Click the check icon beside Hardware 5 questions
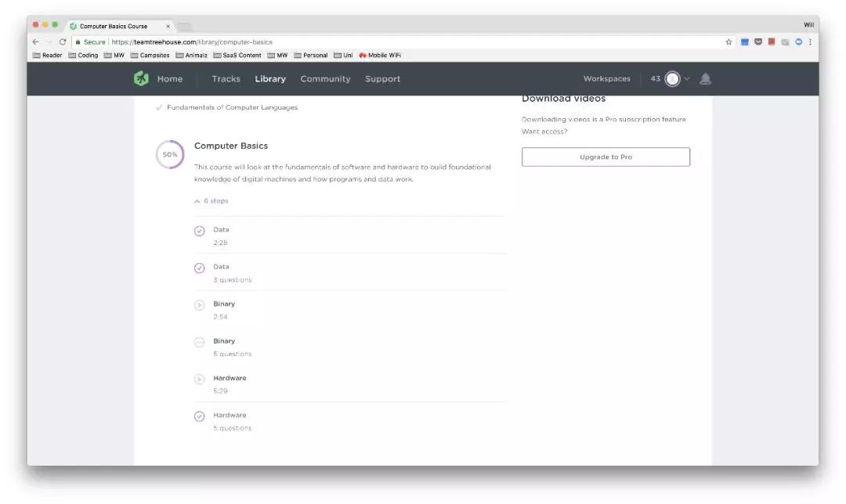Screen dimensions: 846x504 point(200,416)
